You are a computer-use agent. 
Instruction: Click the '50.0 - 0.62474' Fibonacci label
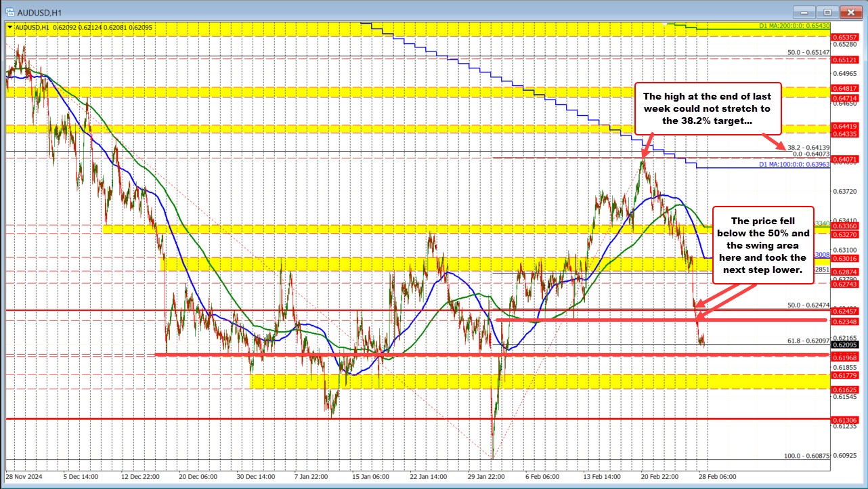(808, 305)
